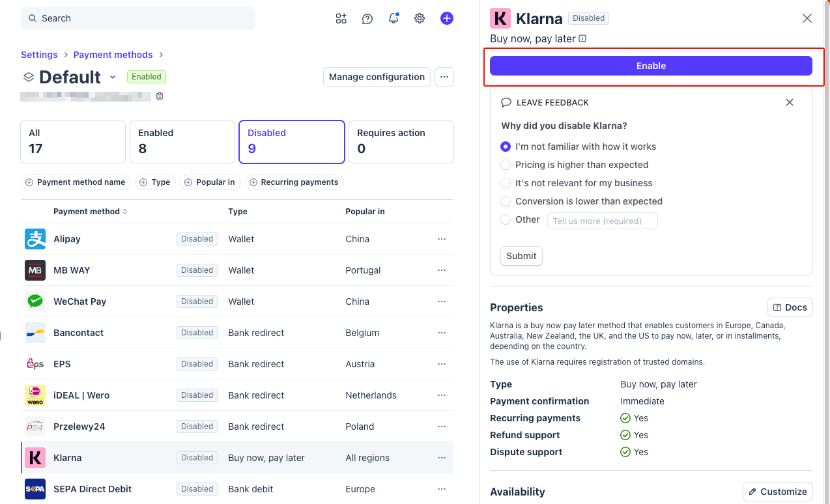Click the info icon beside Buy now, pay later
Image resolution: width=830 pixels, height=504 pixels.
(x=582, y=38)
